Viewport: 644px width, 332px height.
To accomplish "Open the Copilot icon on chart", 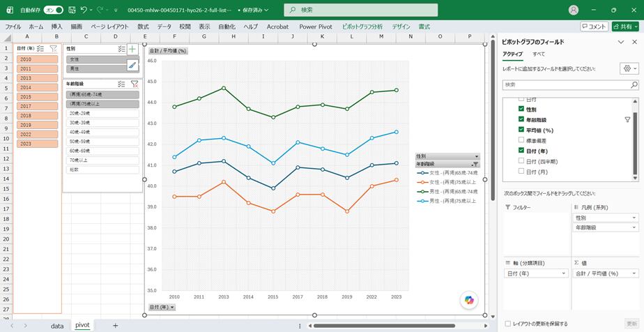I will tap(469, 300).
